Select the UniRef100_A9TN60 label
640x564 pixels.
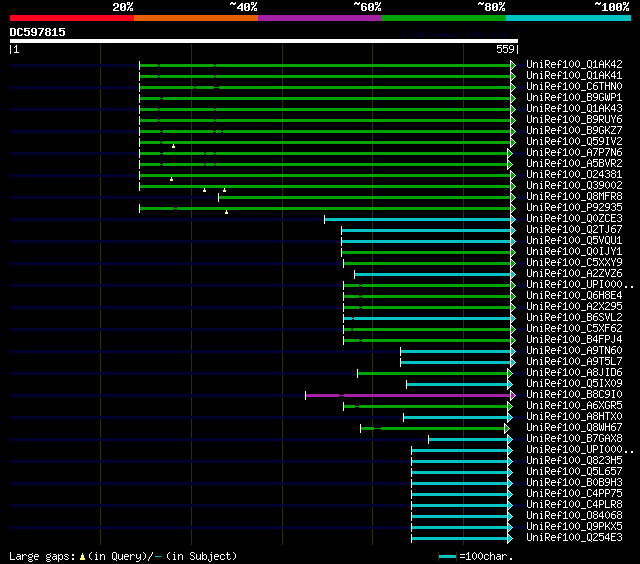click(574, 351)
